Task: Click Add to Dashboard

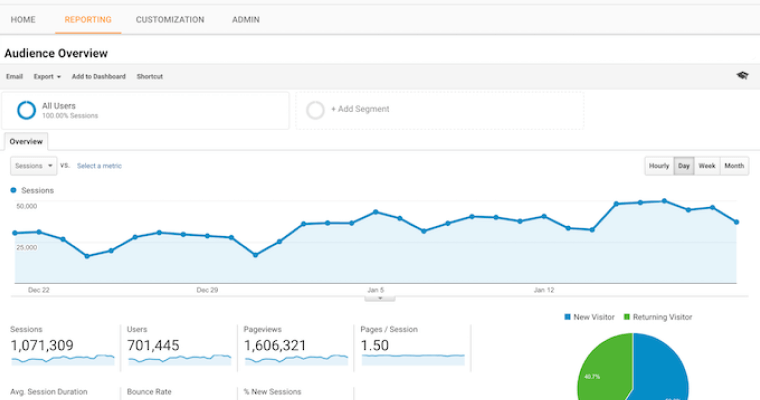Action: pos(99,77)
